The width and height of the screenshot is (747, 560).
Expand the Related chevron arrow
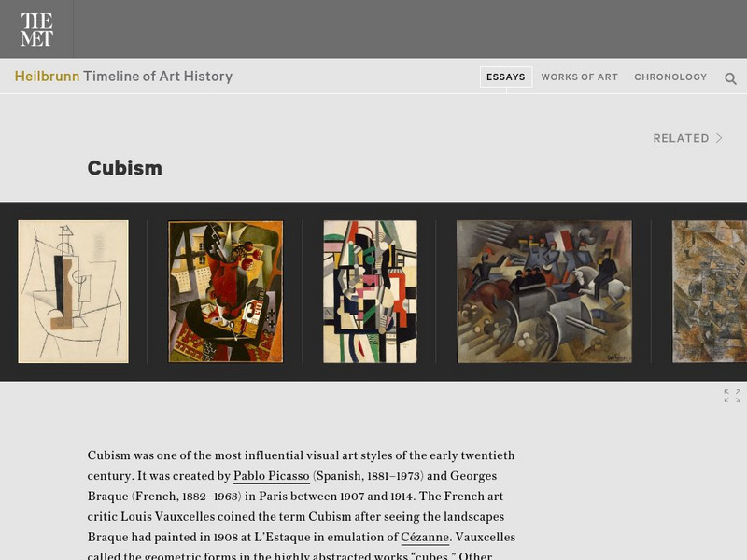pyautogui.click(x=719, y=138)
